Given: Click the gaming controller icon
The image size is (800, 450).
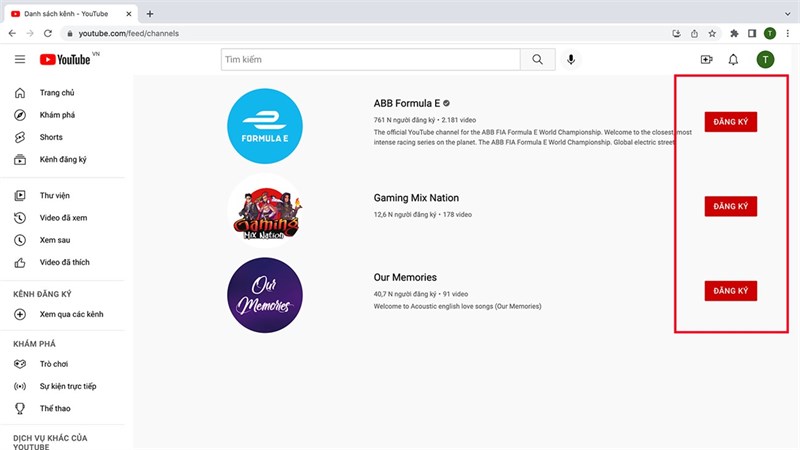Looking at the screenshot, I should coord(20,364).
